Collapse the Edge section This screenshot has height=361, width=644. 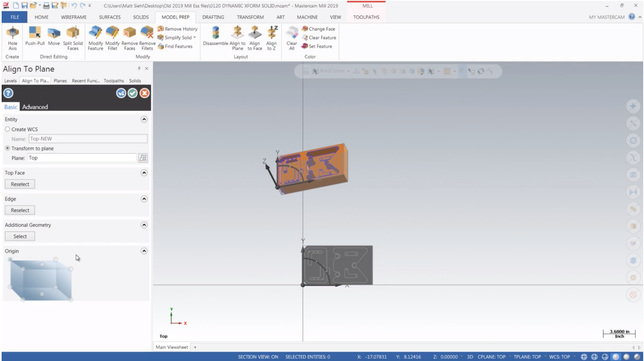click(x=144, y=199)
